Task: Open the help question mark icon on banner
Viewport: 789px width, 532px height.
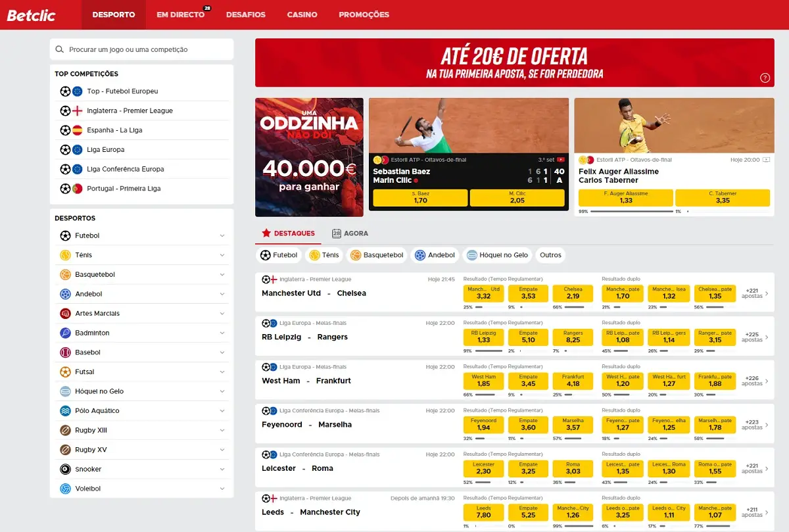Action: click(x=765, y=78)
